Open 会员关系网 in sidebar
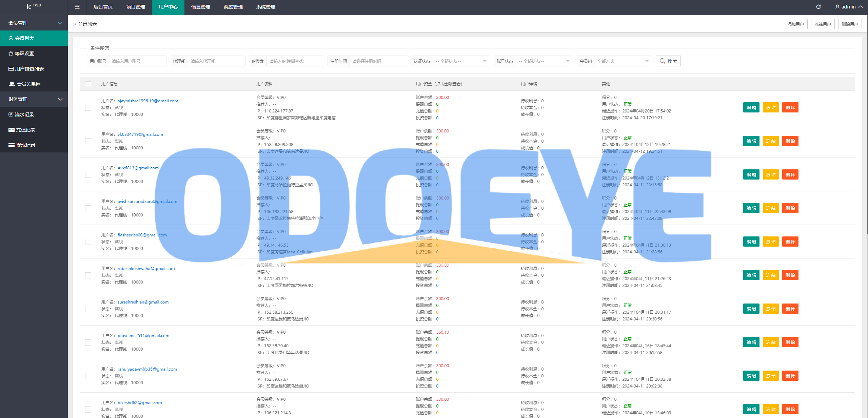This screenshot has height=418, width=868. click(34, 84)
